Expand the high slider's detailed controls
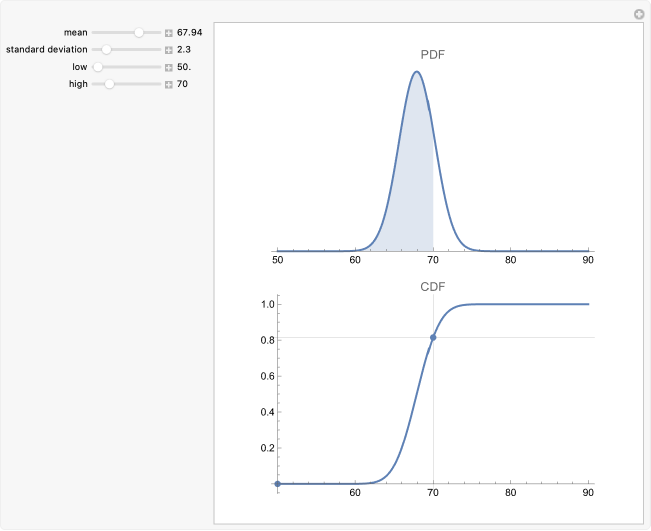651x531 pixels. (x=169, y=84)
